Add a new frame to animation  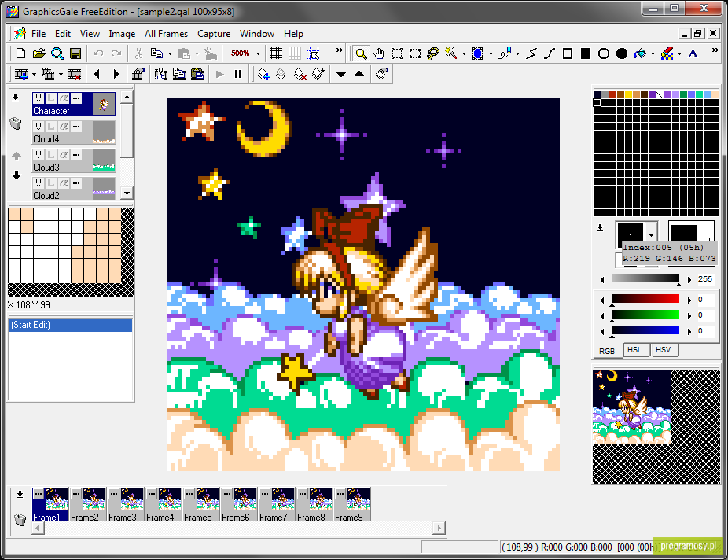pos(21,74)
